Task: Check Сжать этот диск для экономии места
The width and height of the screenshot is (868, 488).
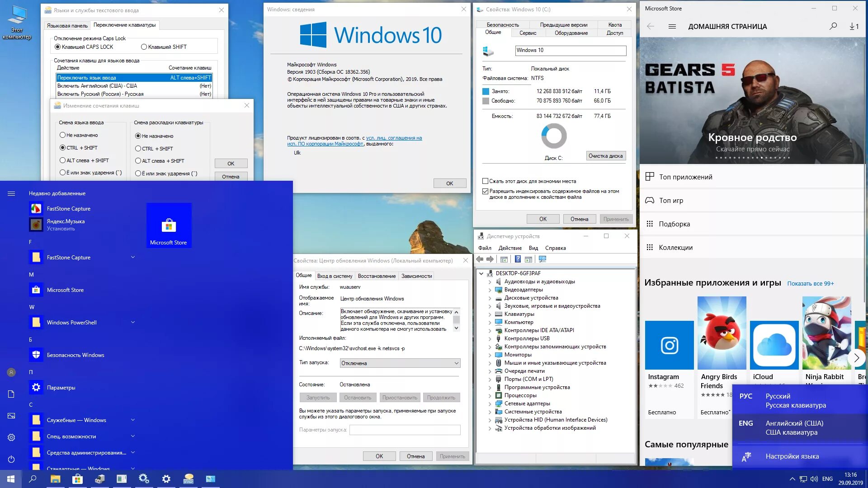Action: click(485, 181)
